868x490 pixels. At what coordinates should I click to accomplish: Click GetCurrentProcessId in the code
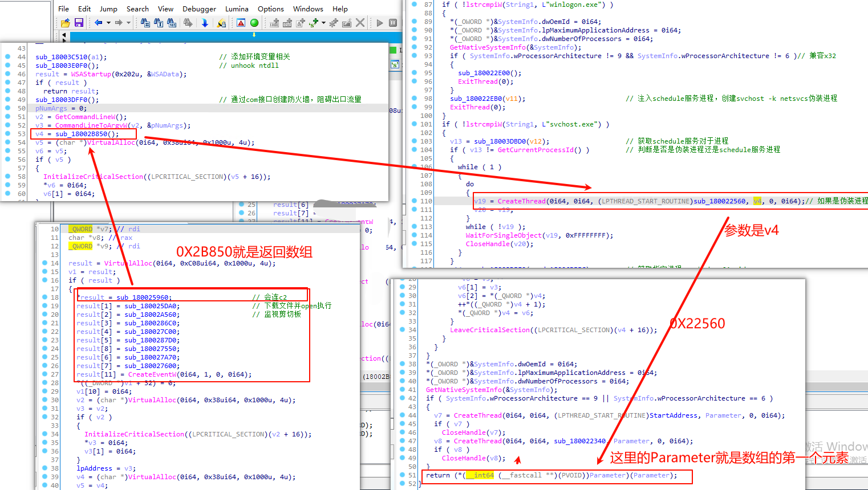(536, 150)
